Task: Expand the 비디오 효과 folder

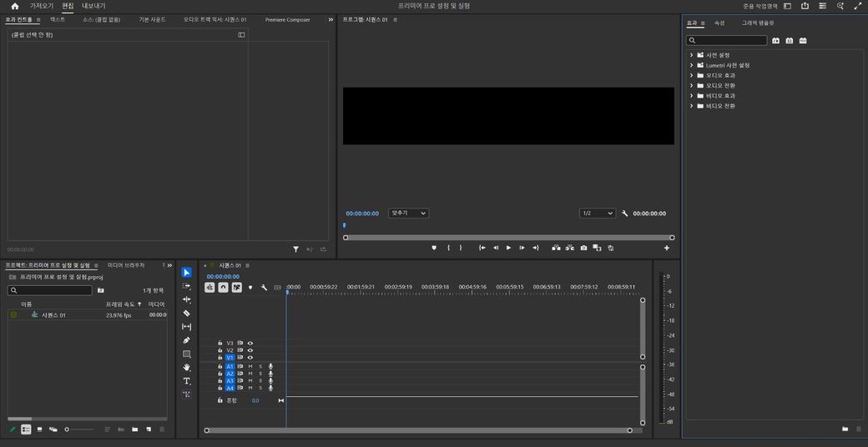Action: 691,96
